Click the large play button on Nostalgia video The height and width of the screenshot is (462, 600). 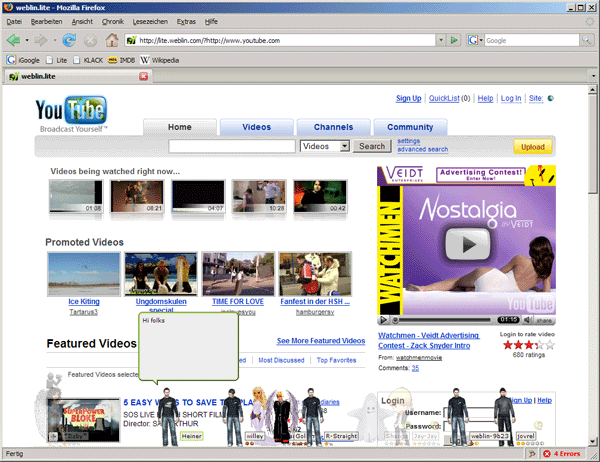467,243
